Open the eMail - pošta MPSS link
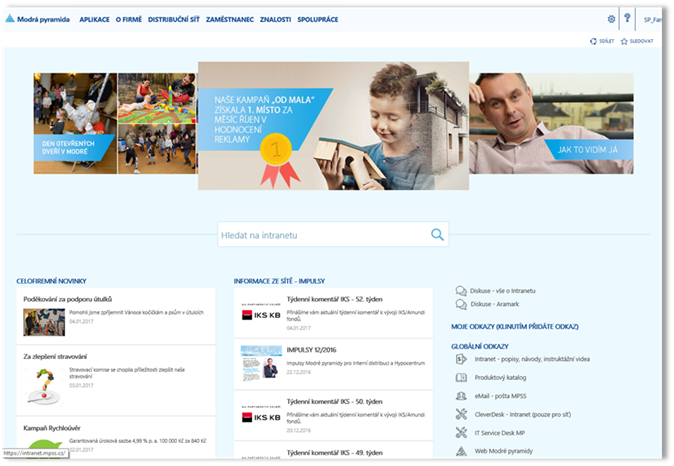 (500, 396)
